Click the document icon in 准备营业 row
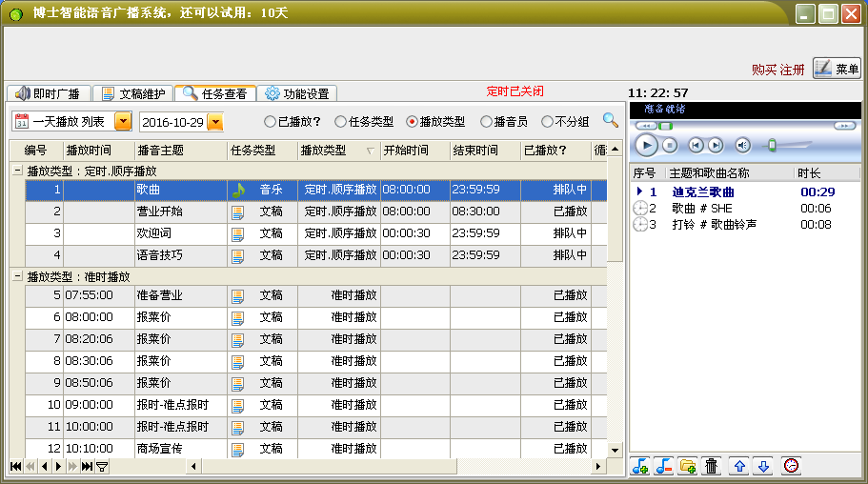The height and width of the screenshot is (484, 868). pyautogui.click(x=237, y=296)
